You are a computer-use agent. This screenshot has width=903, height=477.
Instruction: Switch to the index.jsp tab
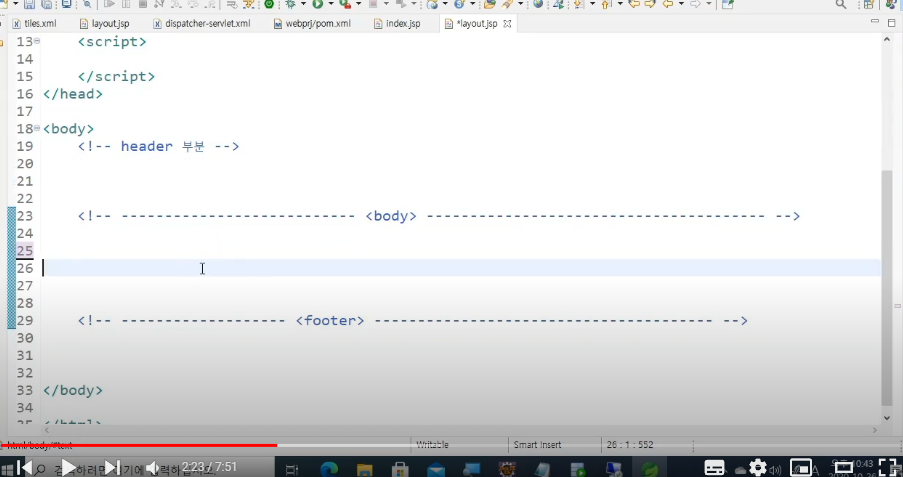397,24
